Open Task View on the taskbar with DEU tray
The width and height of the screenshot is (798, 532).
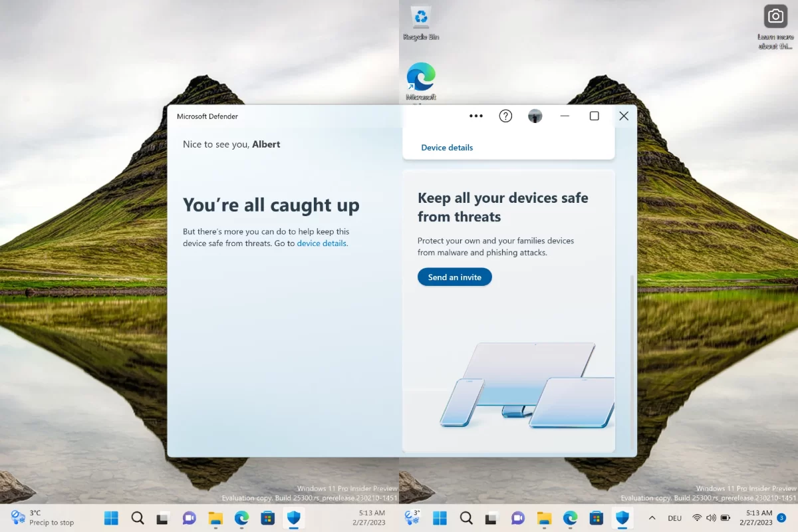coord(492,518)
